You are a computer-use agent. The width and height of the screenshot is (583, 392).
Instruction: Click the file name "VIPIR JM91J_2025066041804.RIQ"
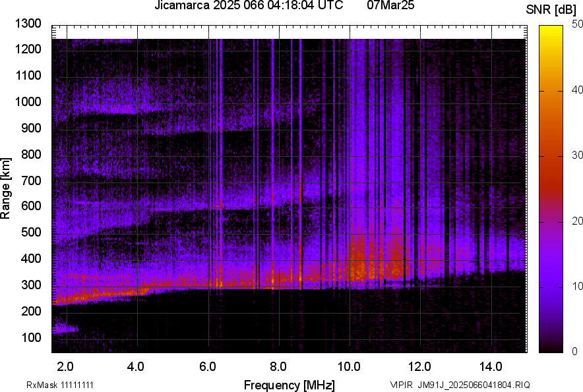click(x=460, y=385)
